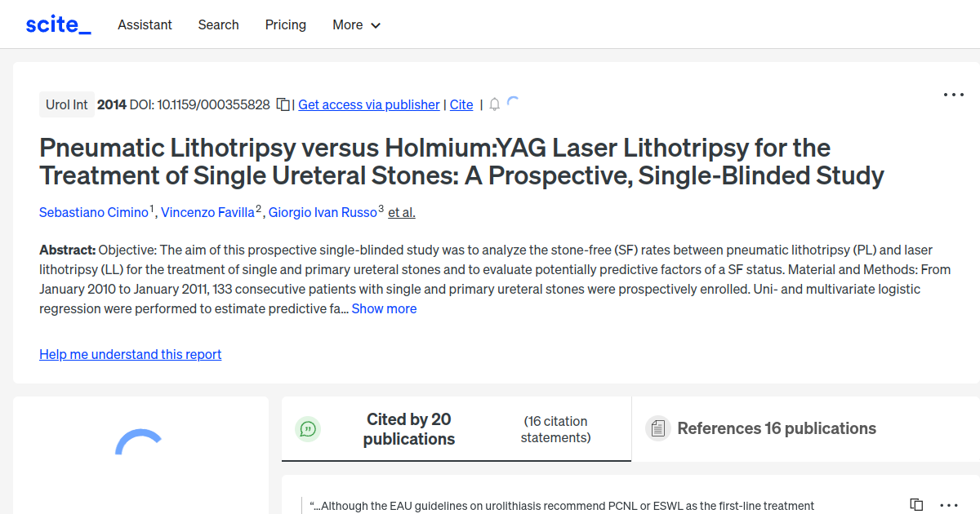Select author Vincenzo Favilla
Viewport: 980px width, 514px height.
(207, 212)
